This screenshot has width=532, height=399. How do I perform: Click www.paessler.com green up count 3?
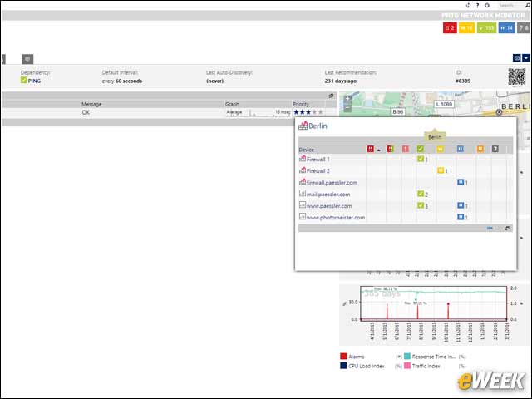coord(422,205)
